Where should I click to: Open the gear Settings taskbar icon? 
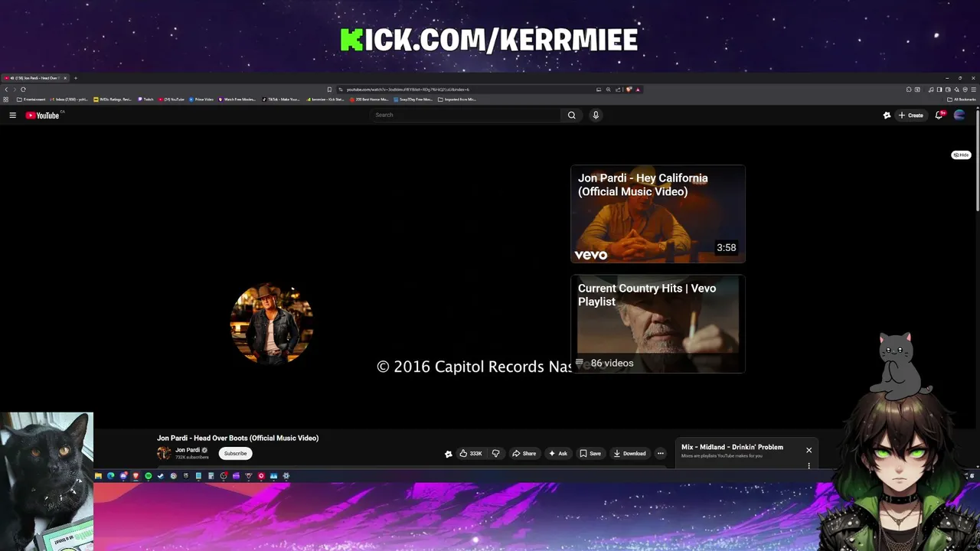coord(286,476)
